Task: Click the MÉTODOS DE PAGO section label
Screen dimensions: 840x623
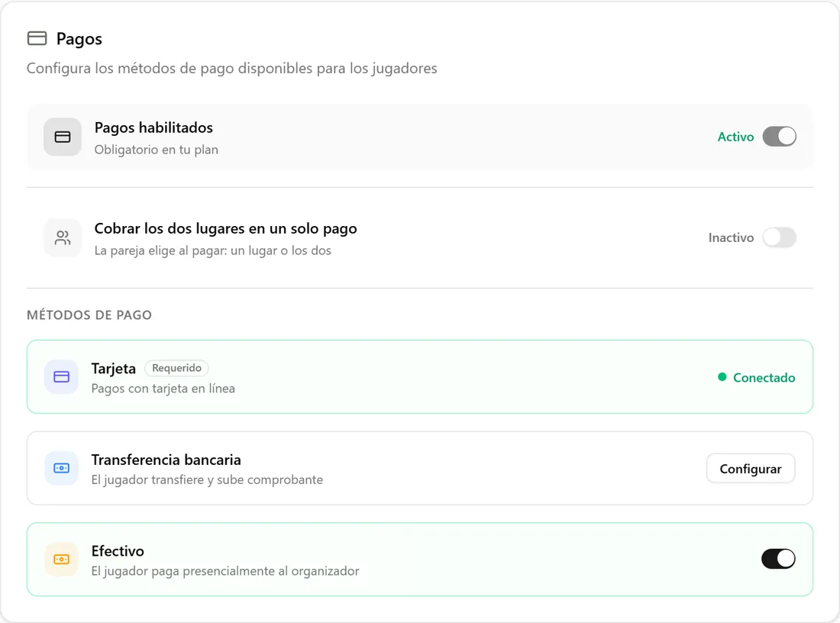Action: click(x=89, y=315)
